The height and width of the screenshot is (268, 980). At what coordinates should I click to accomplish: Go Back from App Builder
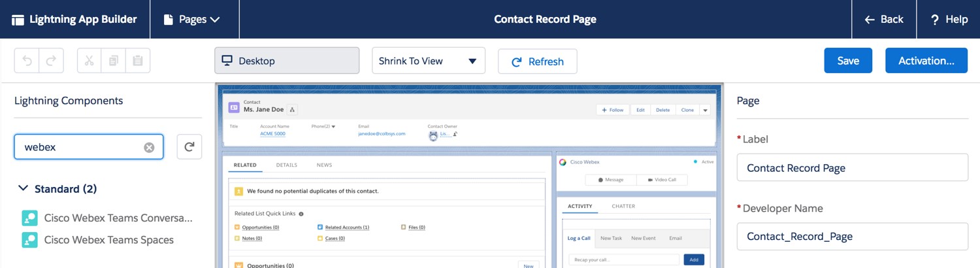pyautogui.click(x=884, y=19)
